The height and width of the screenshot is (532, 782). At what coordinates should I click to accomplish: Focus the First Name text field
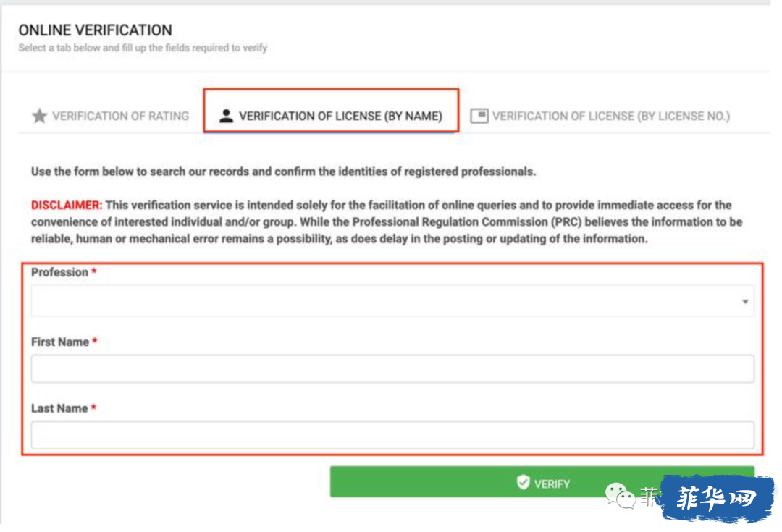(392, 368)
